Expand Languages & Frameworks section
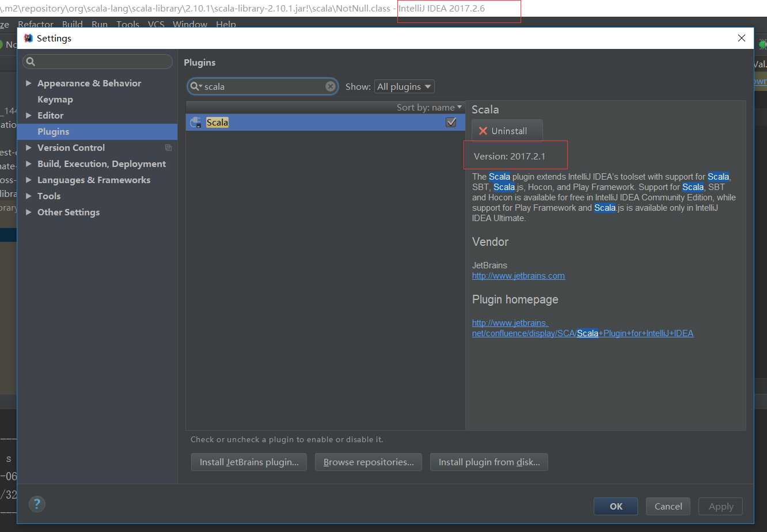This screenshot has width=767, height=532. 29,180
